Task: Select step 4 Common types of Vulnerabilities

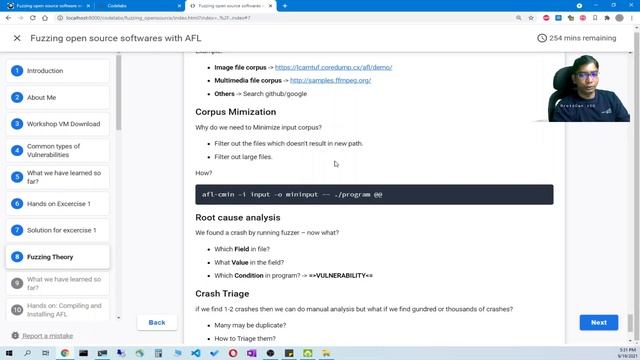Action: tap(58, 150)
